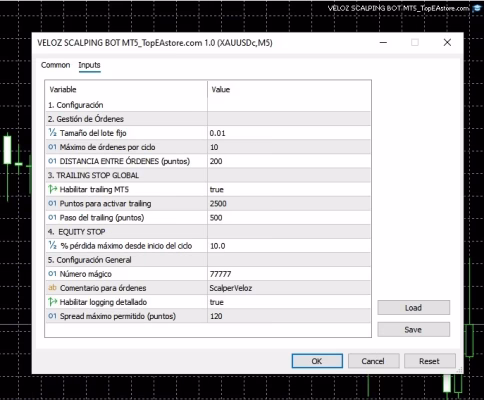Image resolution: width=484 pixels, height=400 pixels.
Task: Click the 'Spread máximo permitido (puntos)' label
Action: click(118, 316)
